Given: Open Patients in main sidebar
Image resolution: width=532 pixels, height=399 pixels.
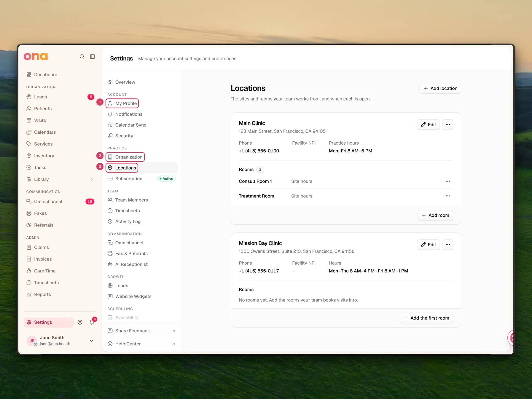Looking at the screenshot, I should 60,109.
